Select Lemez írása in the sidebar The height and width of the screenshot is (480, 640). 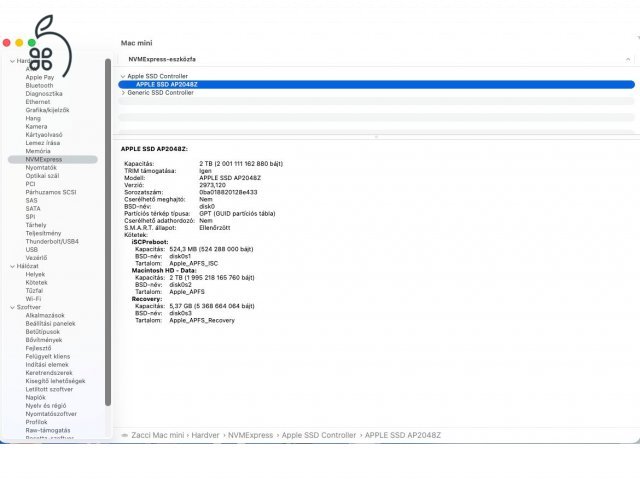[42, 143]
